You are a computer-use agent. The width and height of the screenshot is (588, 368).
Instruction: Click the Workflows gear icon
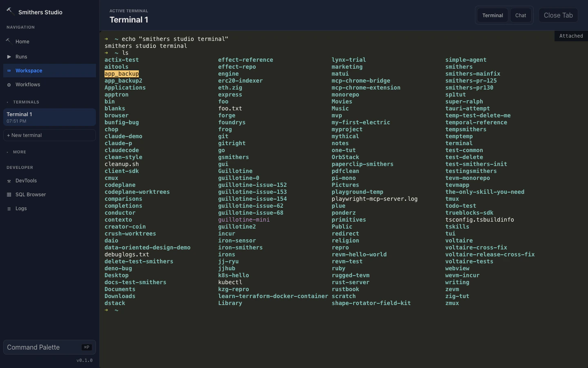[9, 85]
